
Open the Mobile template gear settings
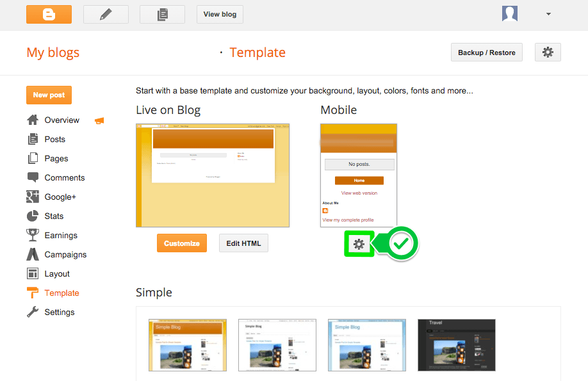tap(359, 244)
